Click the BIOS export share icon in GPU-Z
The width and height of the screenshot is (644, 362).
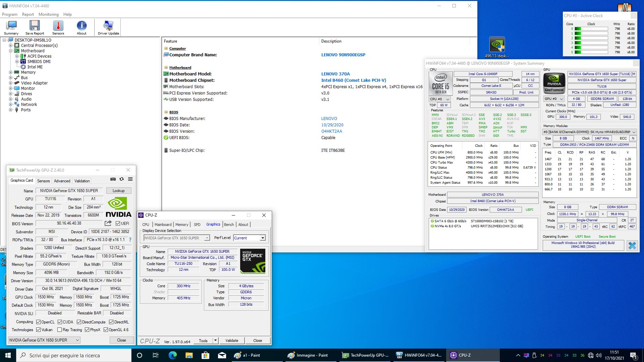[108, 223]
